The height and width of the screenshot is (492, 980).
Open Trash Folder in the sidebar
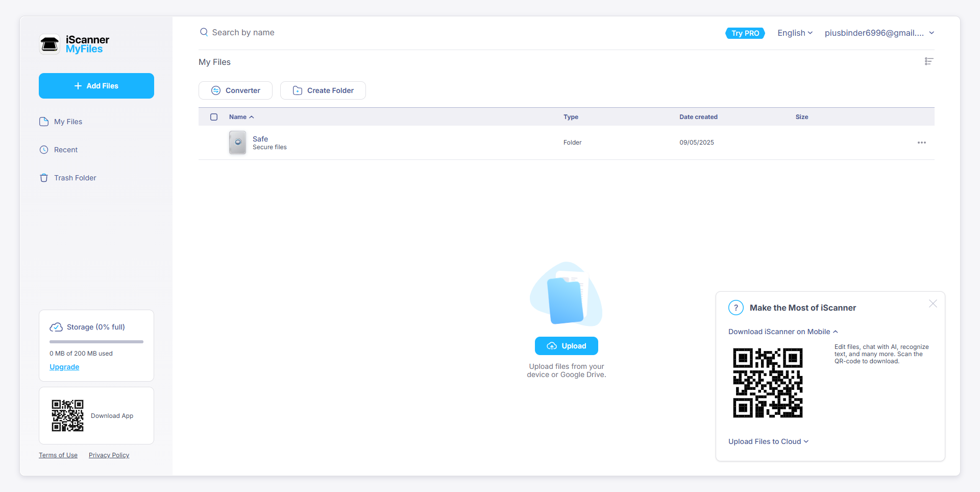(x=75, y=178)
